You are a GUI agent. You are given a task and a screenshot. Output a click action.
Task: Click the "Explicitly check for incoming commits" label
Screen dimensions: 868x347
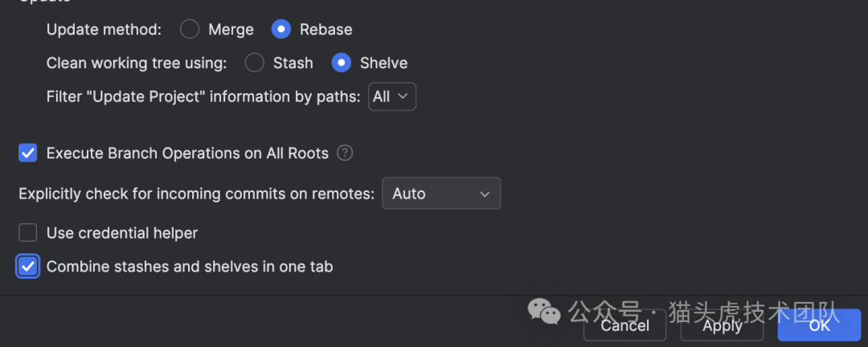coord(196,194)
